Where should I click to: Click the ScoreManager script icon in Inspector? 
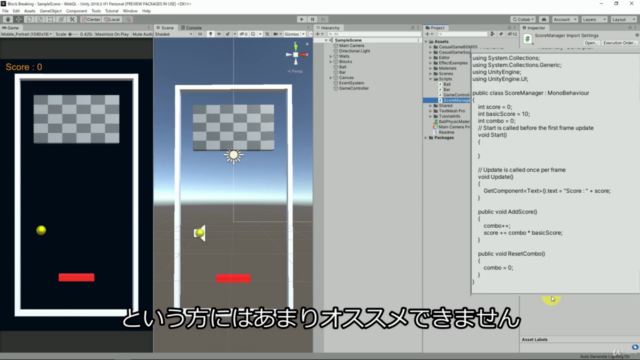(527, 39)
